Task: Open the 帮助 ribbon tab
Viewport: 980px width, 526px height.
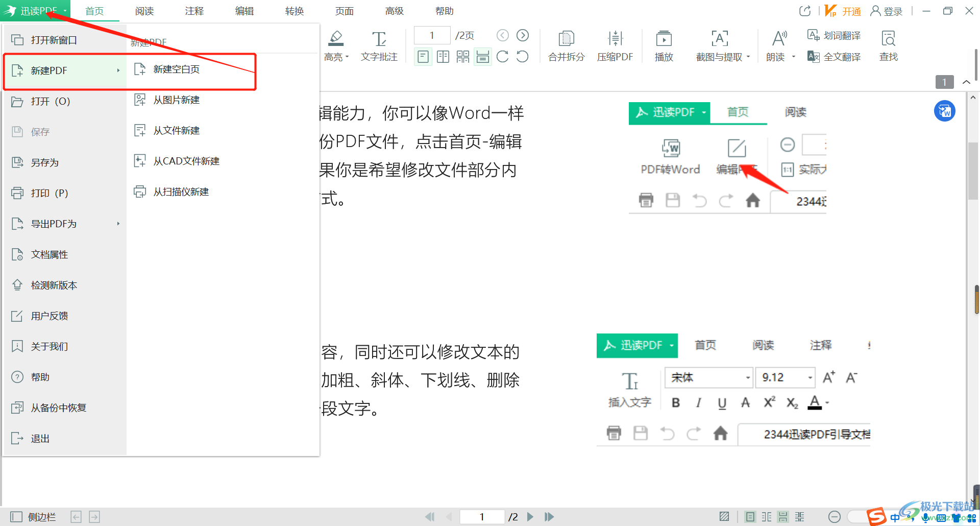Action: click(445, 11)
